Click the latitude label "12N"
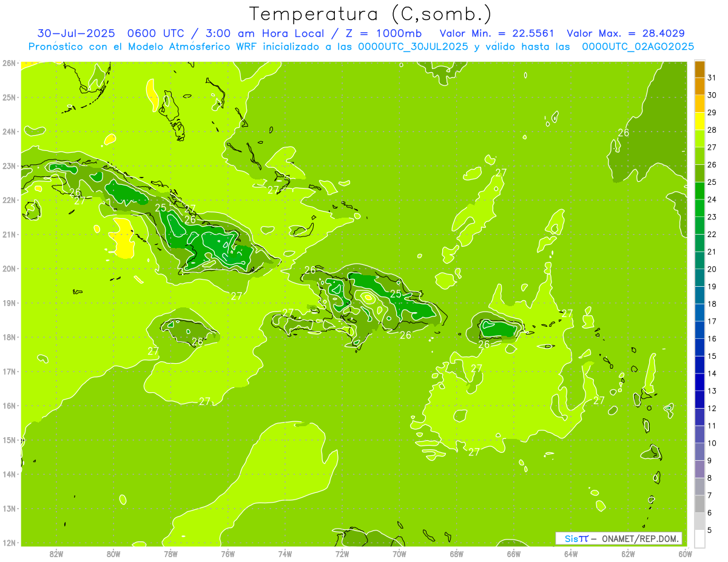The height and width of the screenshot is (562, 728). (9, 543)
